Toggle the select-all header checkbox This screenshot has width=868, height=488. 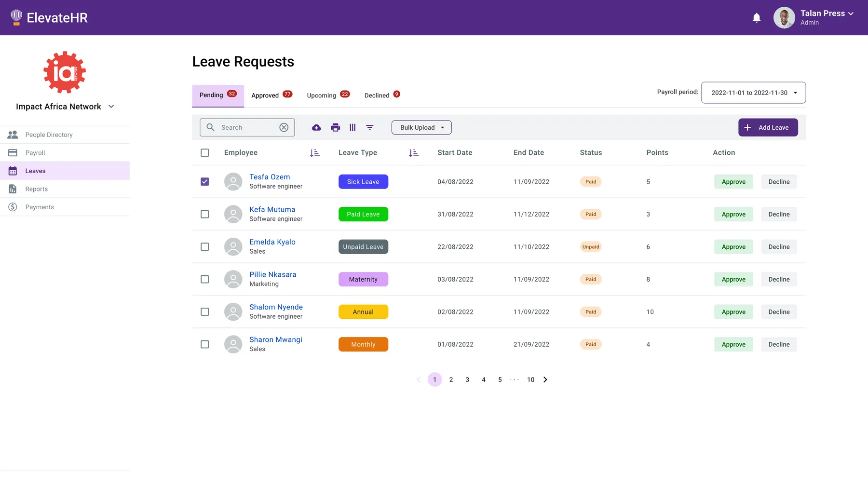tap(205, 153)
